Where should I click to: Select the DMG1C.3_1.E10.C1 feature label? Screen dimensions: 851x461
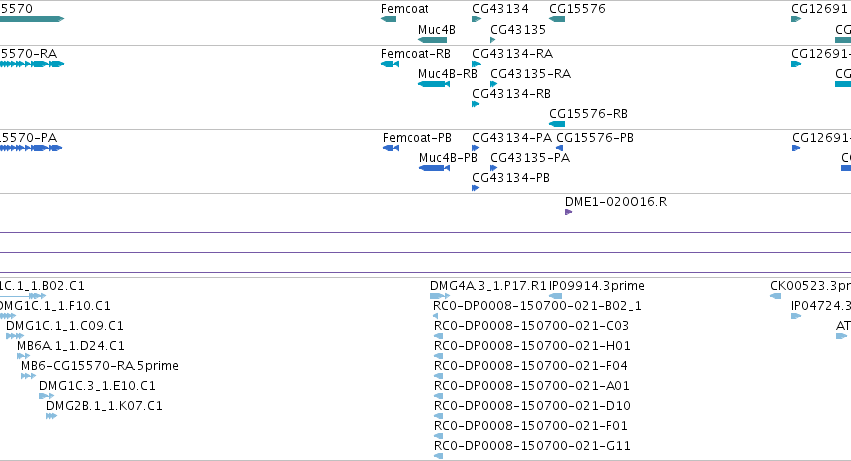click(97, 386)
